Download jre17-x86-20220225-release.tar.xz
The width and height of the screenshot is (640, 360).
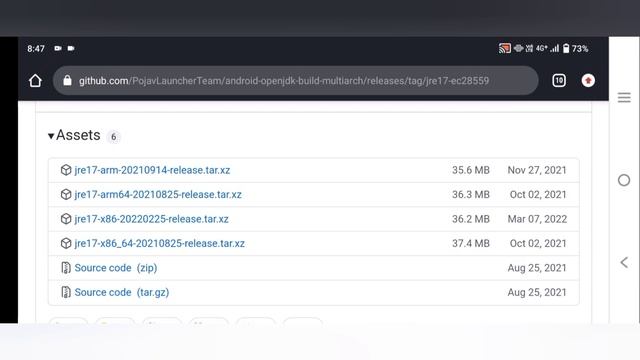pyautogui.click(x=151, y=219)
